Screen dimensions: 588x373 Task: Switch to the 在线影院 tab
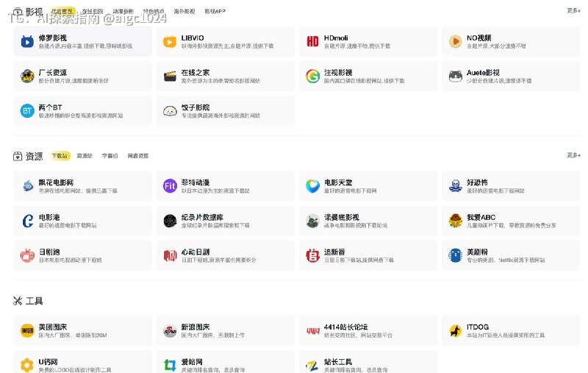[x=93, y=11]
